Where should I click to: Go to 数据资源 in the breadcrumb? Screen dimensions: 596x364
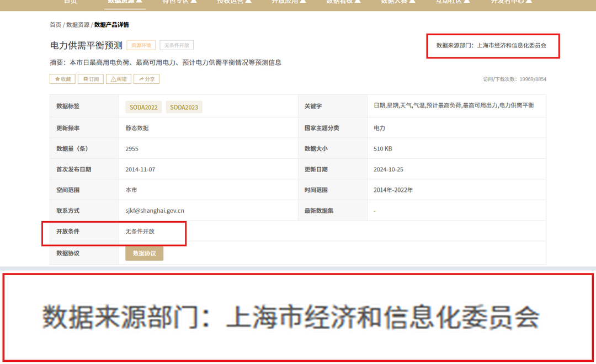tap(78, 25)
